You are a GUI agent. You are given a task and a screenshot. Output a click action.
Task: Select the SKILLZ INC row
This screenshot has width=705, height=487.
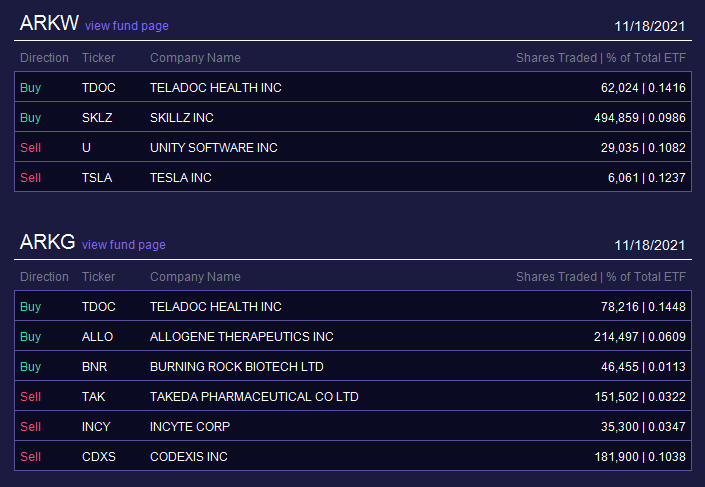coord(353,117)
